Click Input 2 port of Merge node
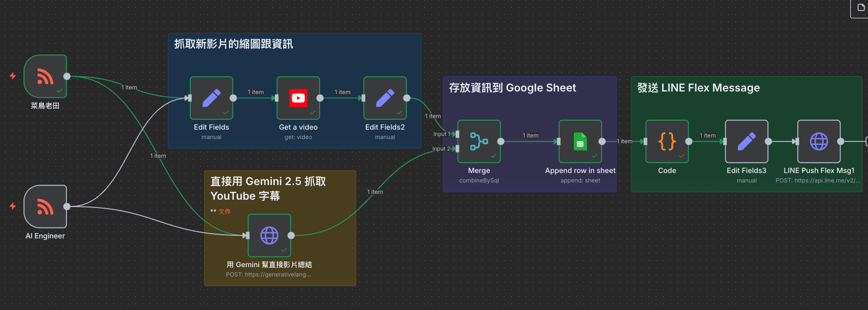This screenshot has height=310, width=868. 457,149
